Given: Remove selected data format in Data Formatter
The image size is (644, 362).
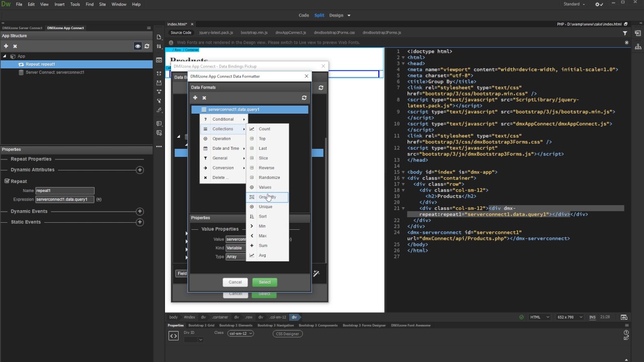Looking at the screenshot, I should [204, 98].
